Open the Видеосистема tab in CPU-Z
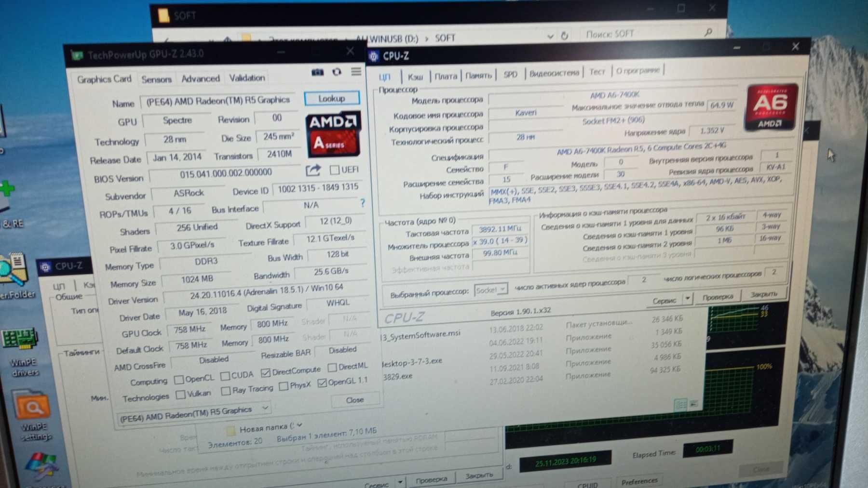Image resolution: width=868 pixels, height=488 pixels. coord(554,73)
